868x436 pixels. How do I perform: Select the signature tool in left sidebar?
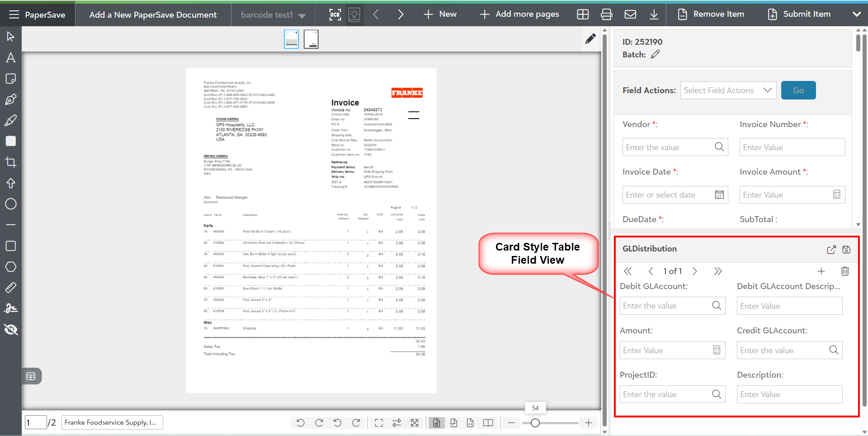11,308
